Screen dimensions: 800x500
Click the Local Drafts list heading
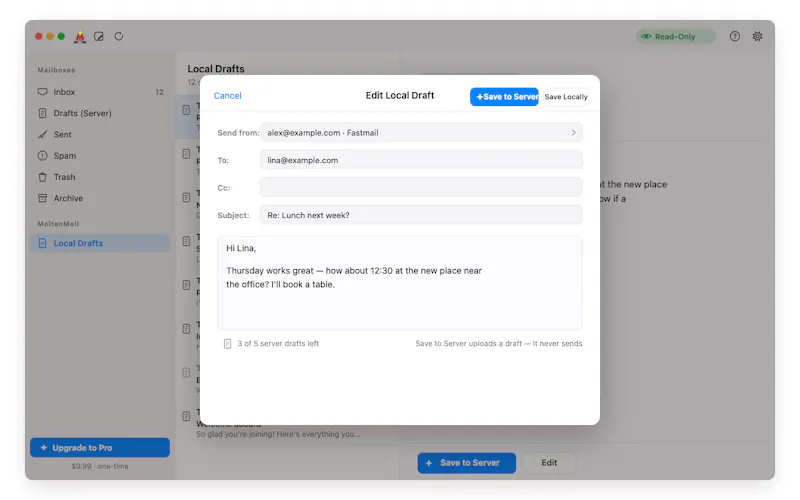(216, 69)
